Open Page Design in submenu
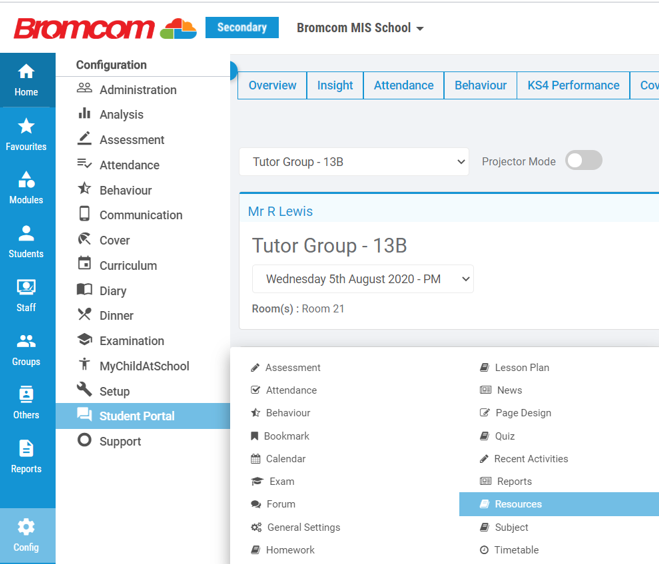This screenshot has height=564, width=659. 515,413
